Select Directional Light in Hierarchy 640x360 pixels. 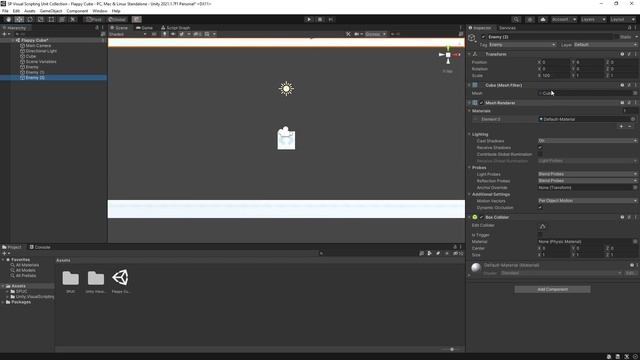point(41,51)
